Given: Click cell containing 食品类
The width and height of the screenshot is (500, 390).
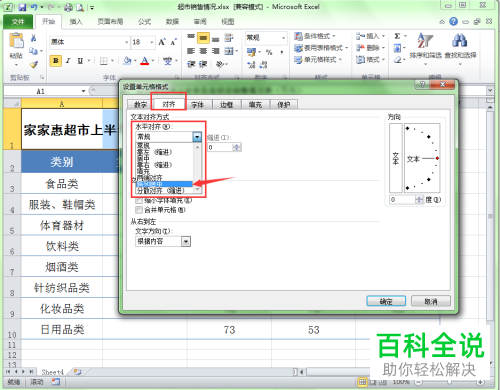Looking at the screenshot, I should [x=62, y=184].
